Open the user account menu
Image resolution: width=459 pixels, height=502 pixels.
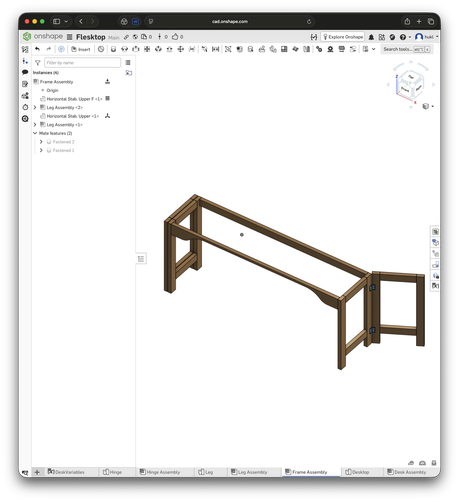tap(427, 37)
